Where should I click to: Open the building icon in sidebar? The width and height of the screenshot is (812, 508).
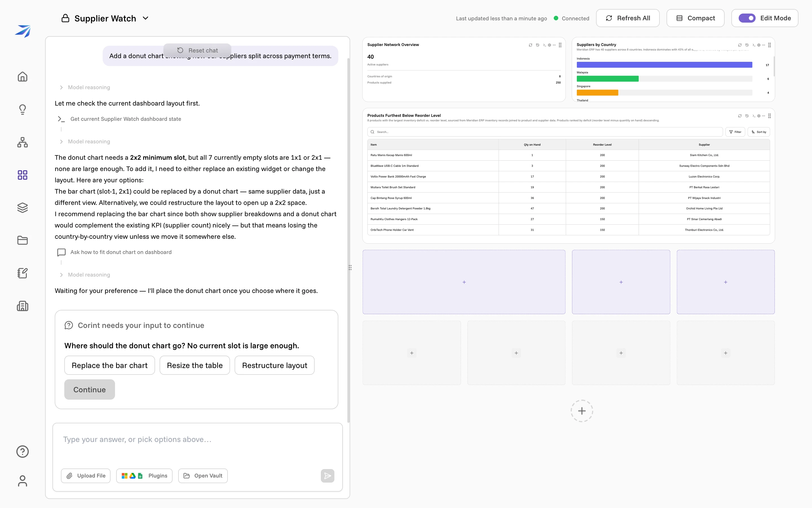23,306
